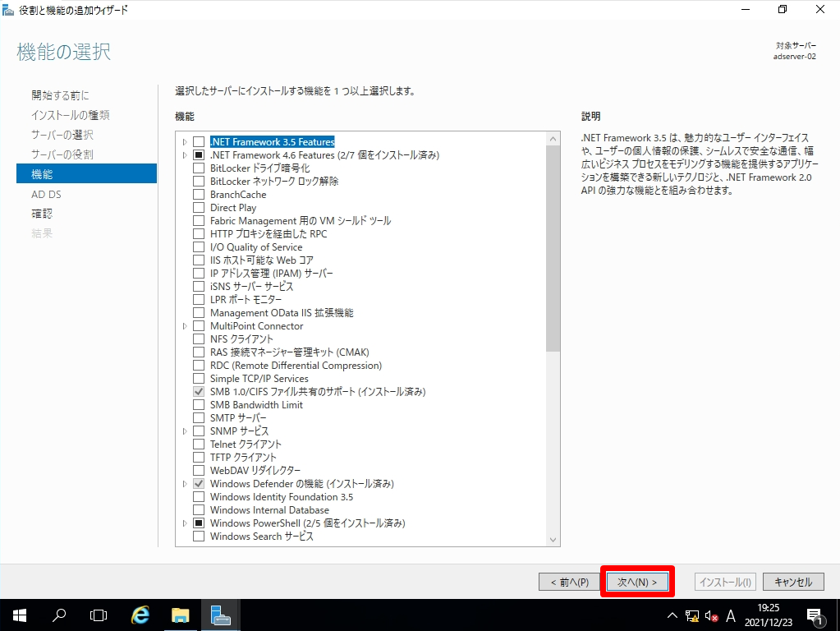Toggle .NET Framework 4.6 Features checkbox

tap(199, 155)
